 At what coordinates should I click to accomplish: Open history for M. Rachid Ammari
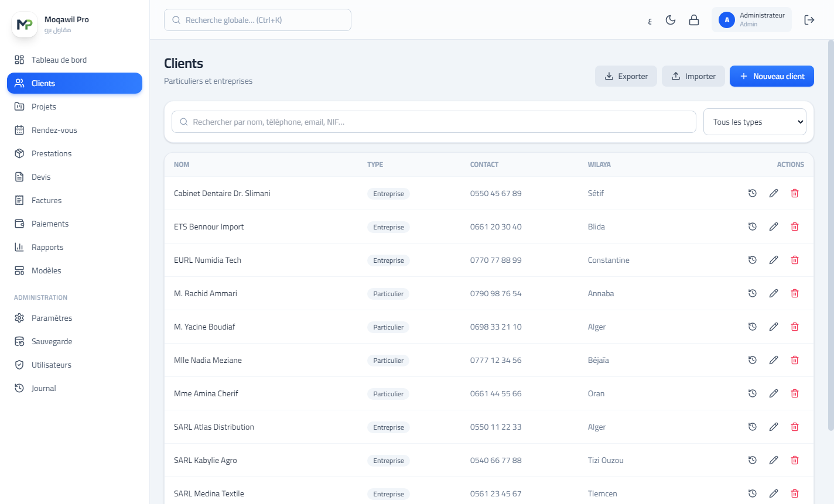tap(753, 293)
